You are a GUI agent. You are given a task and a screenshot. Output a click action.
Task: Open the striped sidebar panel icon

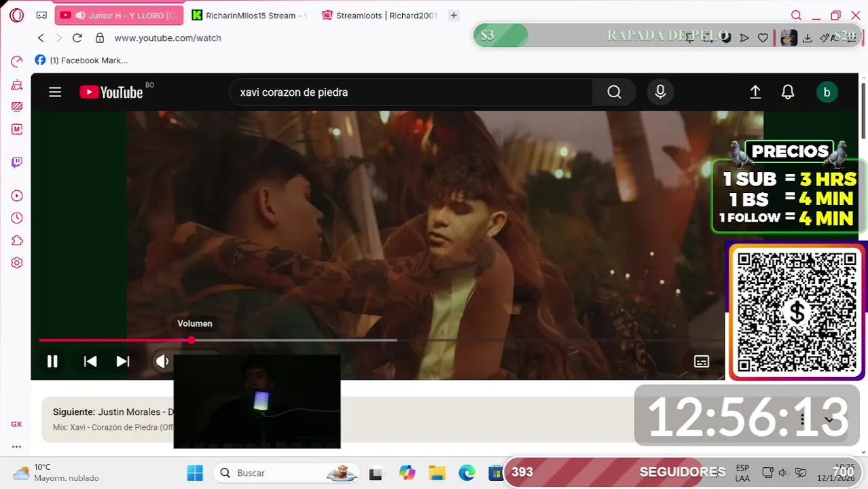pos(17,107)
